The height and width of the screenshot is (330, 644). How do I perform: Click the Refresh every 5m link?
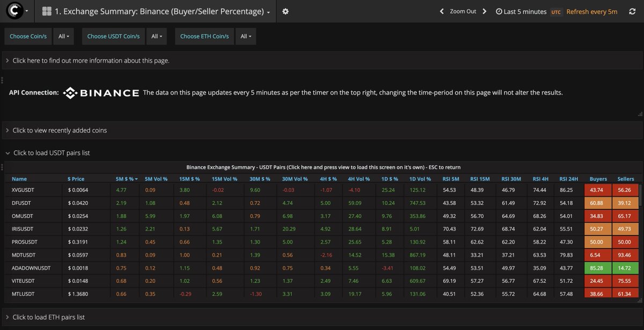tap(592, 11)
